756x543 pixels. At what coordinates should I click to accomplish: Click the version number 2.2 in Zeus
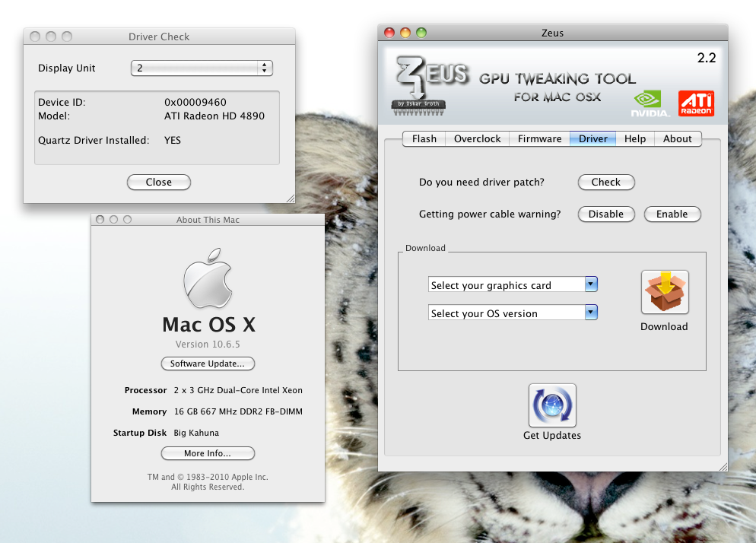[707, 58]
